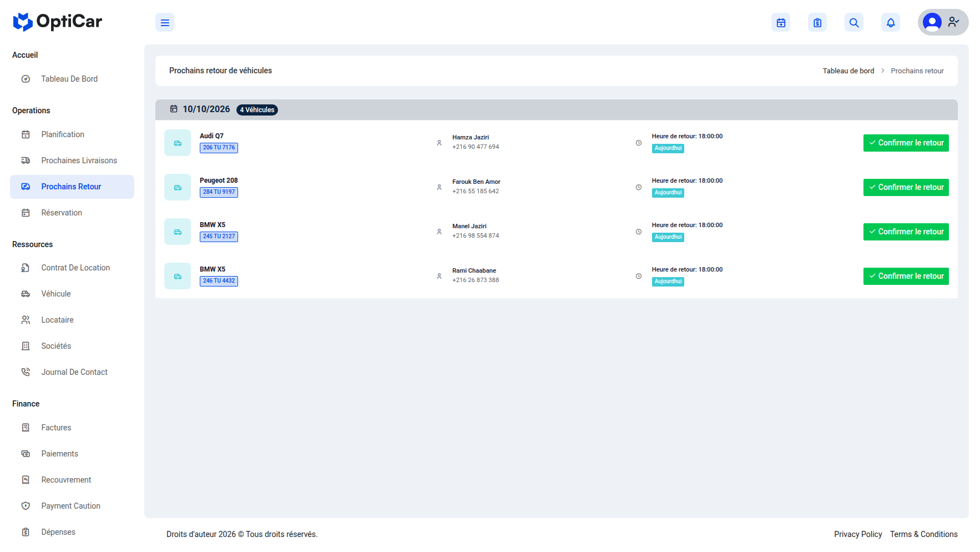The image size is (980, 552).
Task: Open the user profile avatar menu
Action: click(943, 22)
